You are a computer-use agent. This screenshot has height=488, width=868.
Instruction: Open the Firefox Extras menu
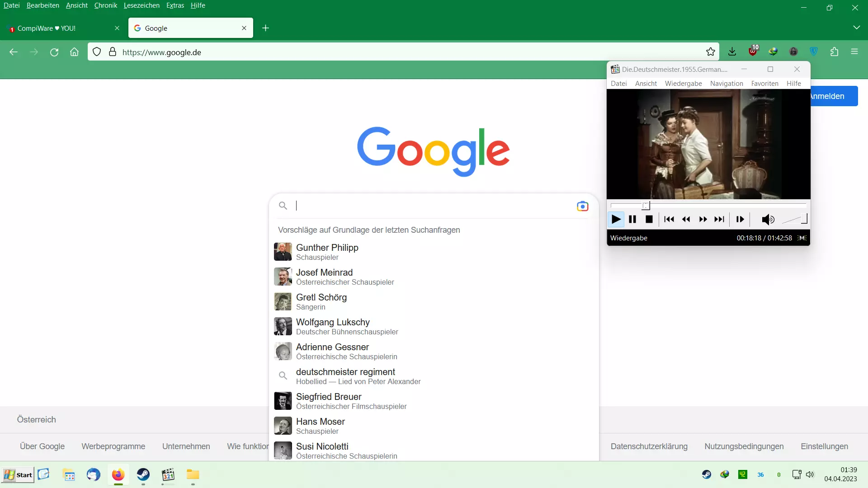175,5
